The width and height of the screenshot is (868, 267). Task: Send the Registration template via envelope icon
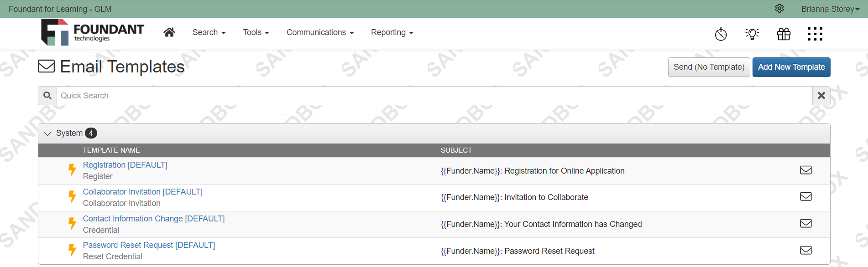tap(806, 170)
